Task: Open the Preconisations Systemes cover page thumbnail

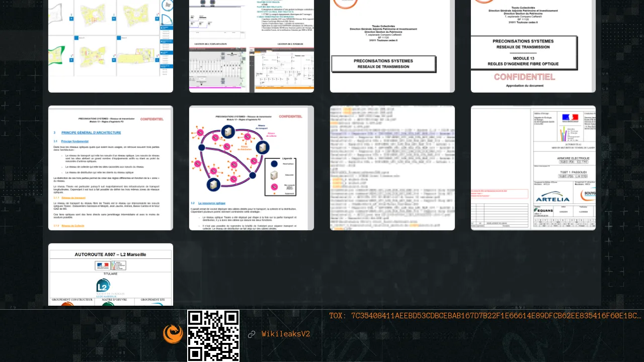Action: [392, 46]
